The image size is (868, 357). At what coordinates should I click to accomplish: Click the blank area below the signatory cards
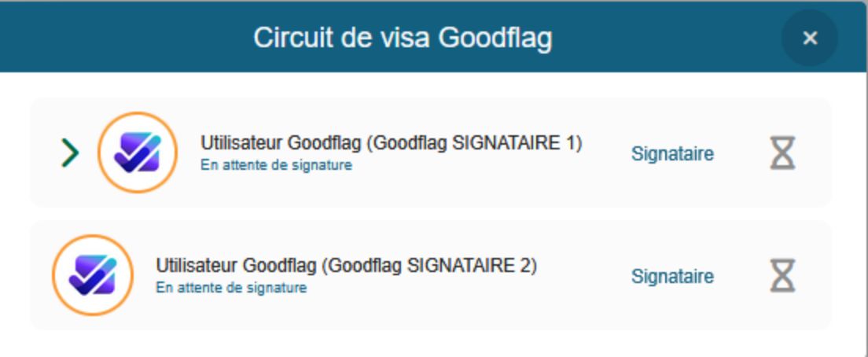(432, 343)
